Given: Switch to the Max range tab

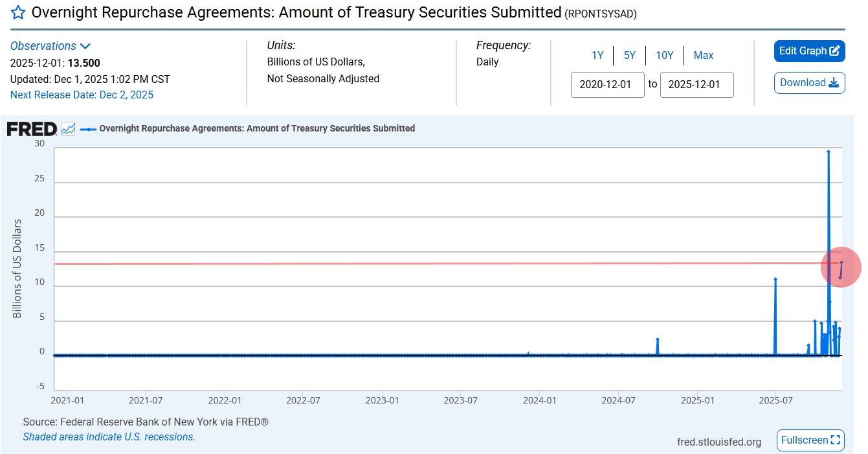Looking at the screenshot, I should coord(703,56).
